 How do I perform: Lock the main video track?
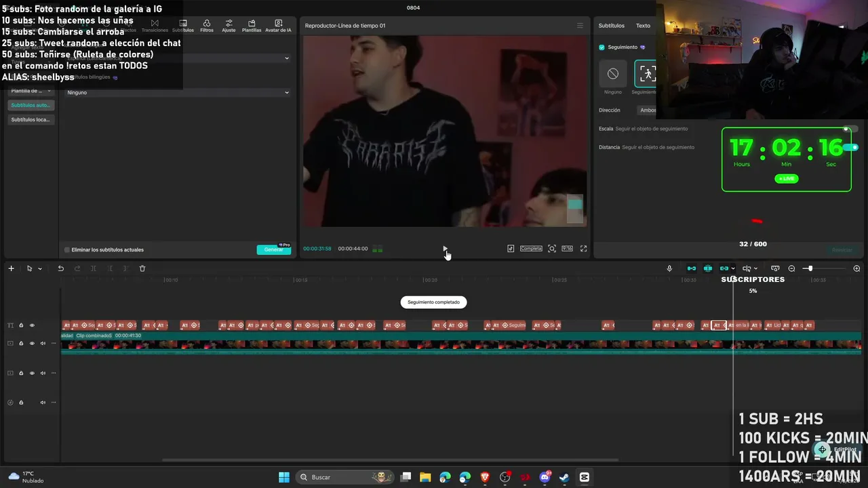21,344
